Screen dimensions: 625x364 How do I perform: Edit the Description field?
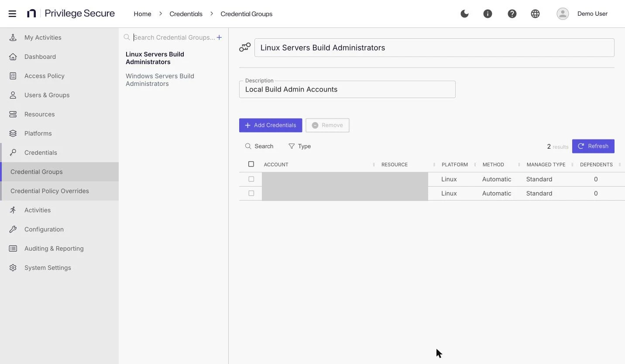[x=347, y=89]
